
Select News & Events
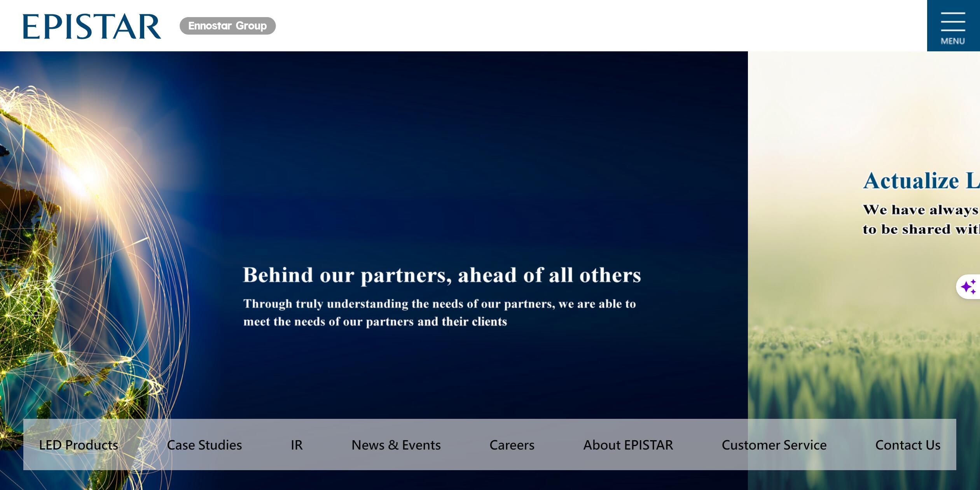(396, 445)
